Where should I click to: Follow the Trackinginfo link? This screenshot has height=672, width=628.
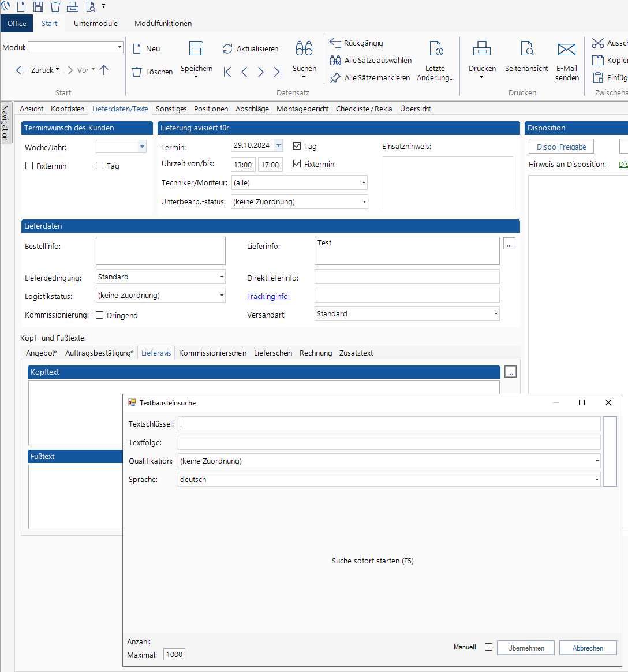pyautogui.click(x=268, y=297)
